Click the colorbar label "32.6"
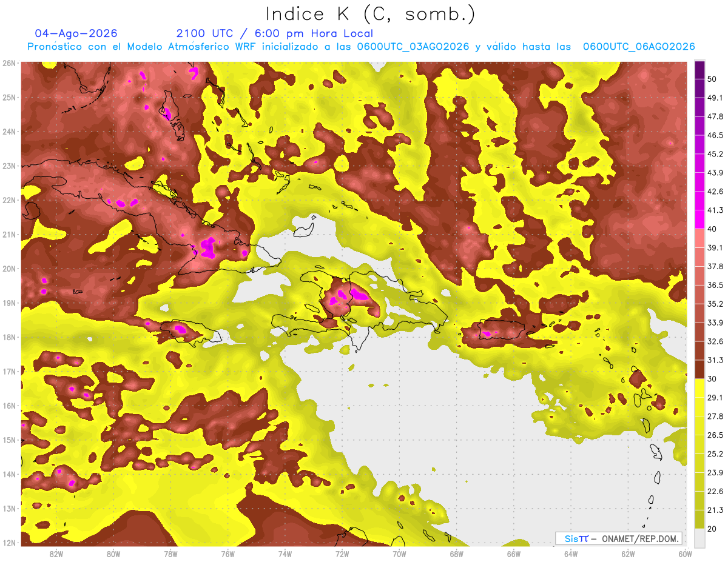 click(x=715, y=341)
